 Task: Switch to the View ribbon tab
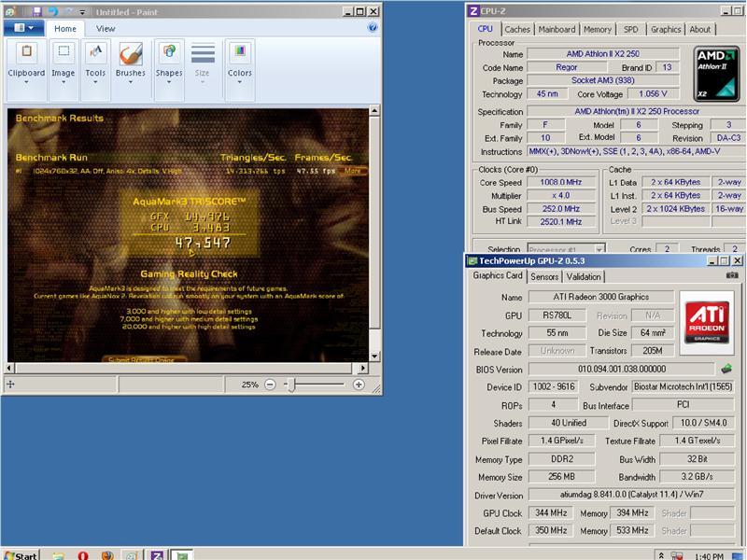(106, 29)
